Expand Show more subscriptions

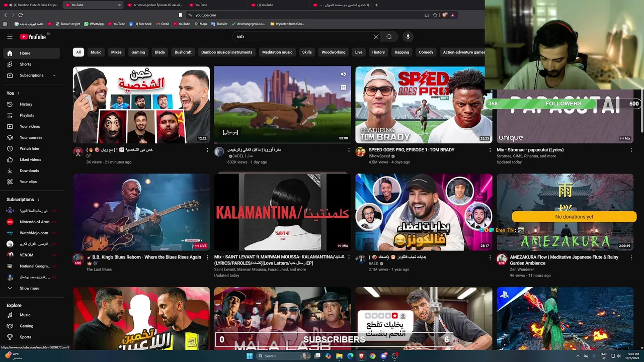(x=32, y=288)
